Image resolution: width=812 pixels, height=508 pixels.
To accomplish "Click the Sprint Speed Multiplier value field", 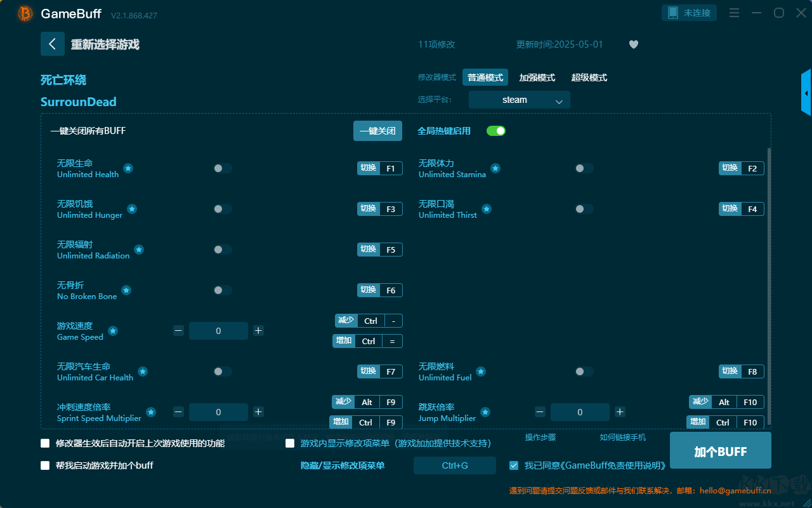I will tap(218, 412).
